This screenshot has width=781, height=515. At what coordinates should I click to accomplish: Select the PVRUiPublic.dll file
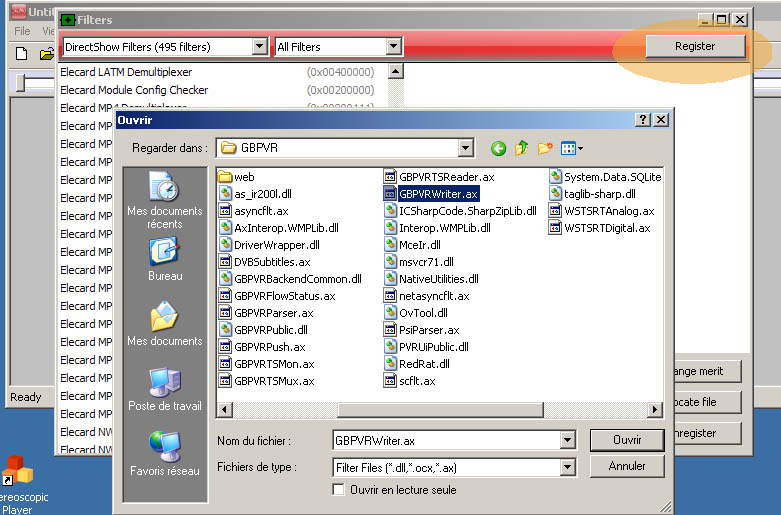coord(427,347)
